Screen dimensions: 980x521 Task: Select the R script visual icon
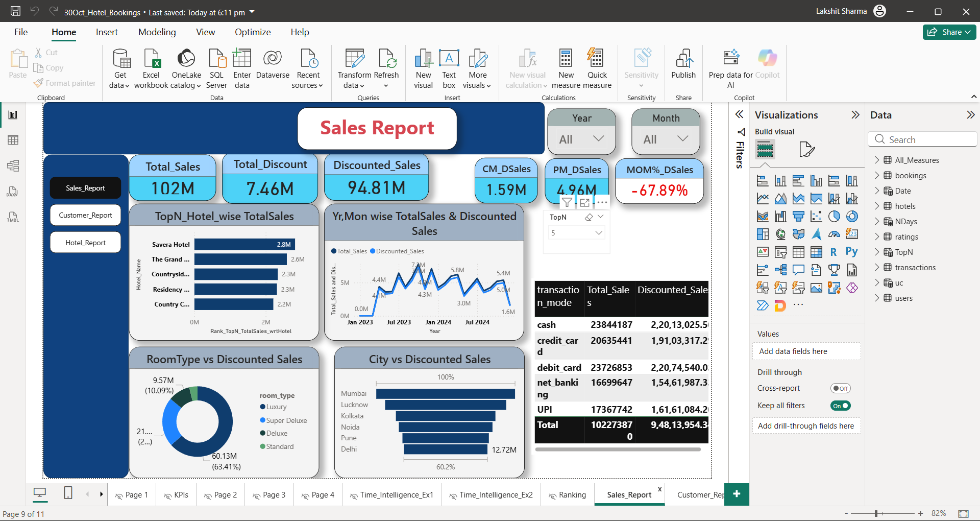pos(834,252)
